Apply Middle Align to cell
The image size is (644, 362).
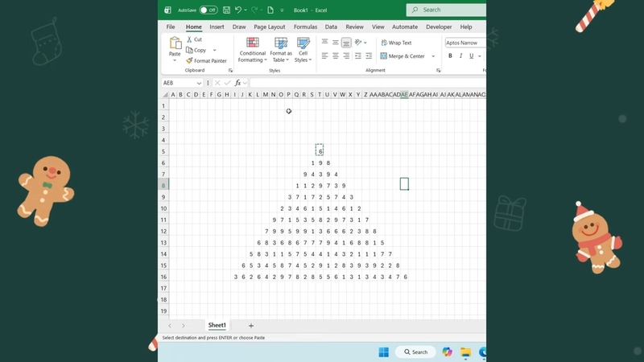336,43
